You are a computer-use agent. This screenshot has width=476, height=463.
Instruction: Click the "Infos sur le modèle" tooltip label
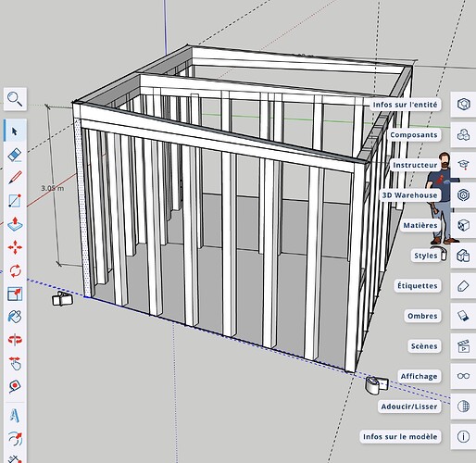[400, 436]
